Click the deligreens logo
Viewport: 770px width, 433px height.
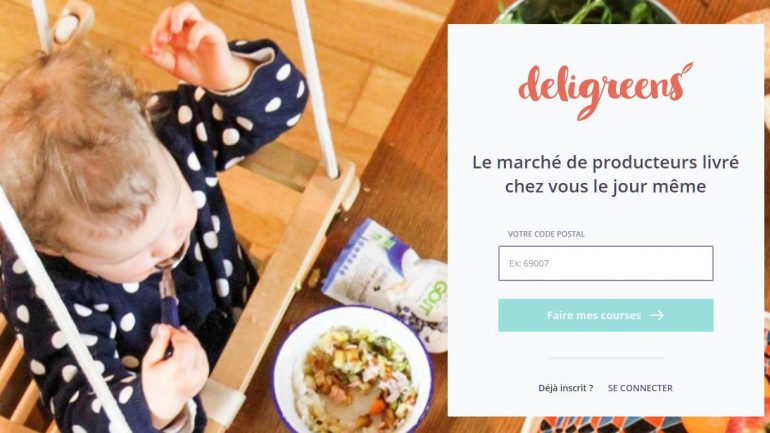605,91
